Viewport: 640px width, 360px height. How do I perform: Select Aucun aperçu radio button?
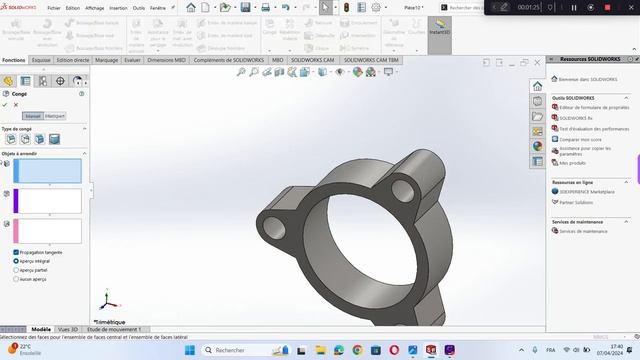(16, 279)
